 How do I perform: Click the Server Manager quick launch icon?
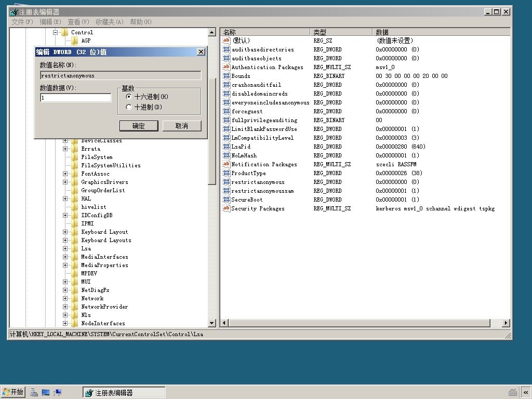point(34,393)
